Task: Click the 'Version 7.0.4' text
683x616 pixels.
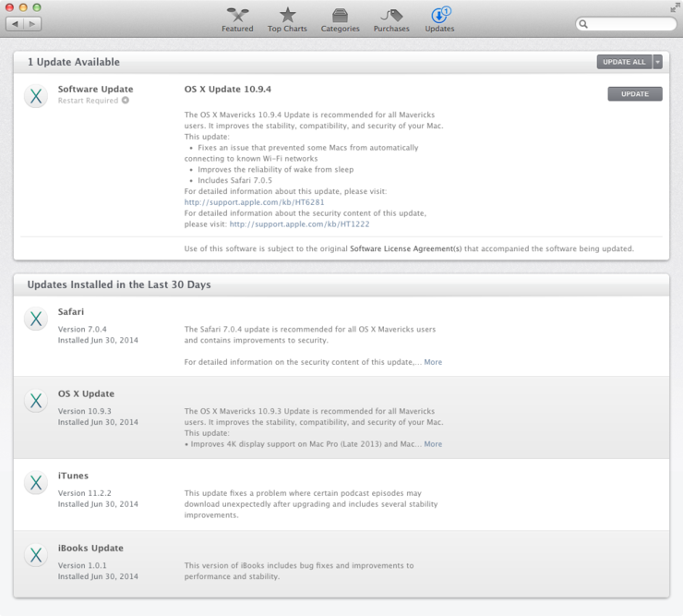Action: 82,329
